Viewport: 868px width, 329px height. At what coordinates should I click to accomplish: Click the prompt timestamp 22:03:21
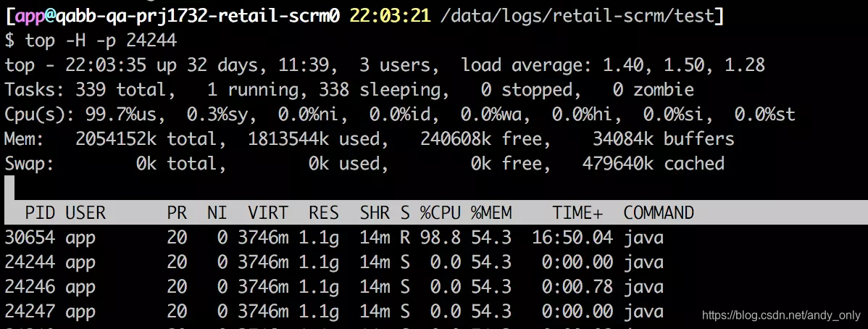pyautogui.click(x=391, y=16)
